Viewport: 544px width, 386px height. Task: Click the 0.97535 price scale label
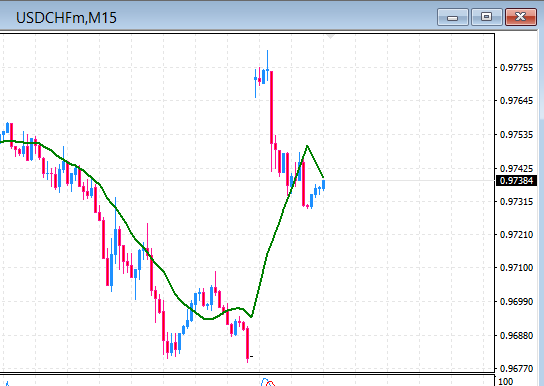516,135
